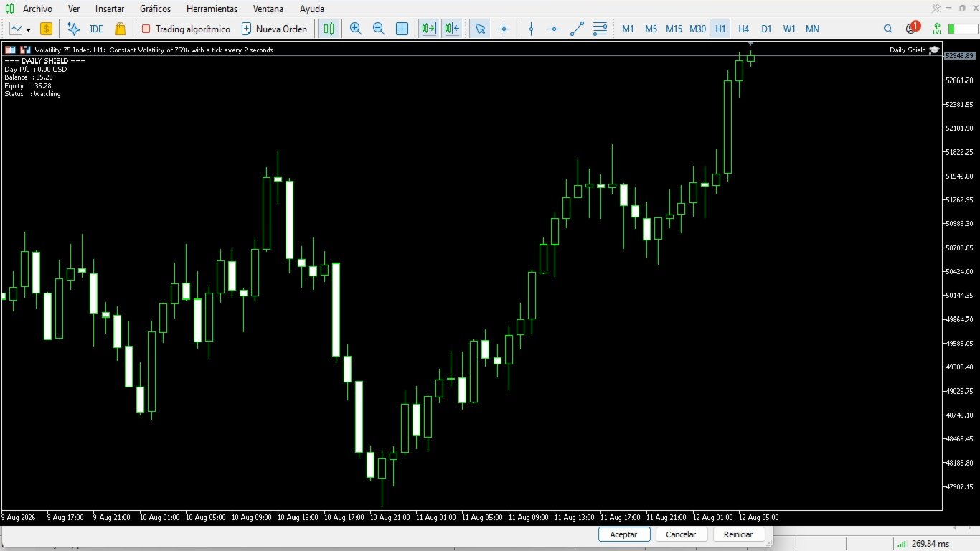Open the Herramientas menu

tap(212, 9)
